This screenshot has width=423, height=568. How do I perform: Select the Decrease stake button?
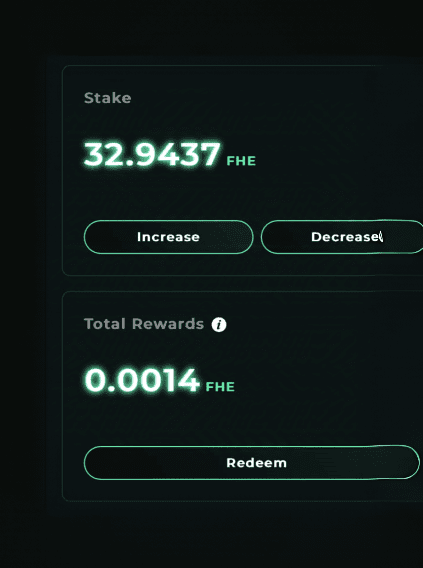(342, 237)
